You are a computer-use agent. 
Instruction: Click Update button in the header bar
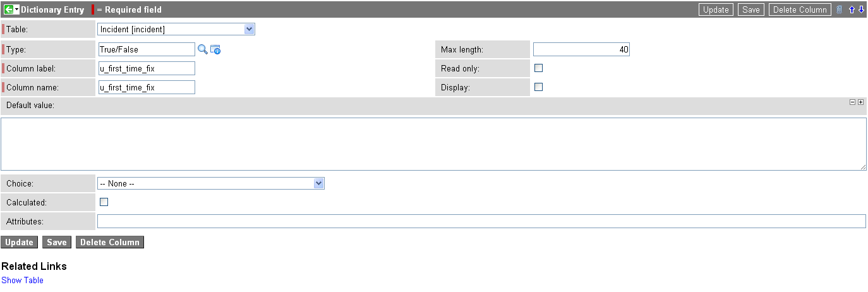tap(716, 9)
